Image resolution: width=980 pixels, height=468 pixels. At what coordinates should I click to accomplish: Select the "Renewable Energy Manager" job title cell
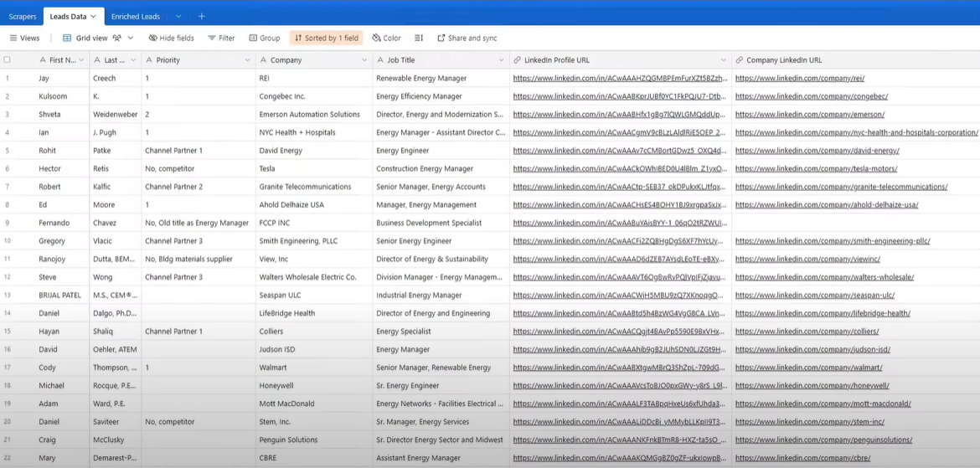point(441,78)
